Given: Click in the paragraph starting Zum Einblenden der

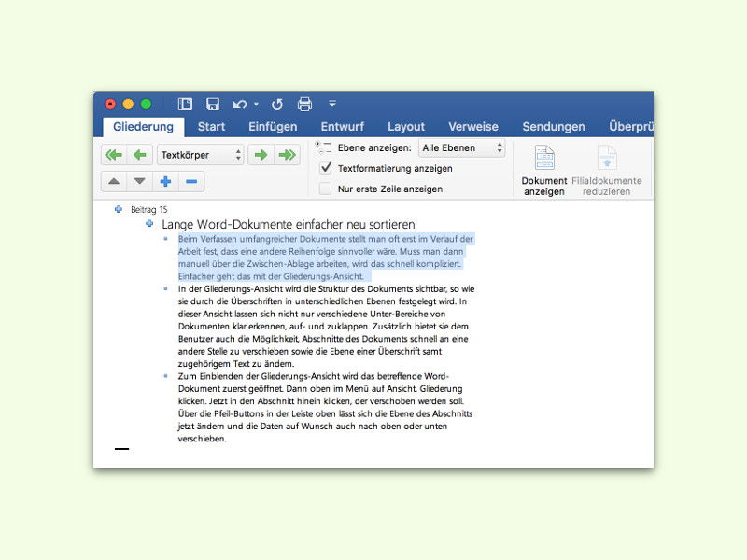Looking at the screenshot, I should pos(325,407).
